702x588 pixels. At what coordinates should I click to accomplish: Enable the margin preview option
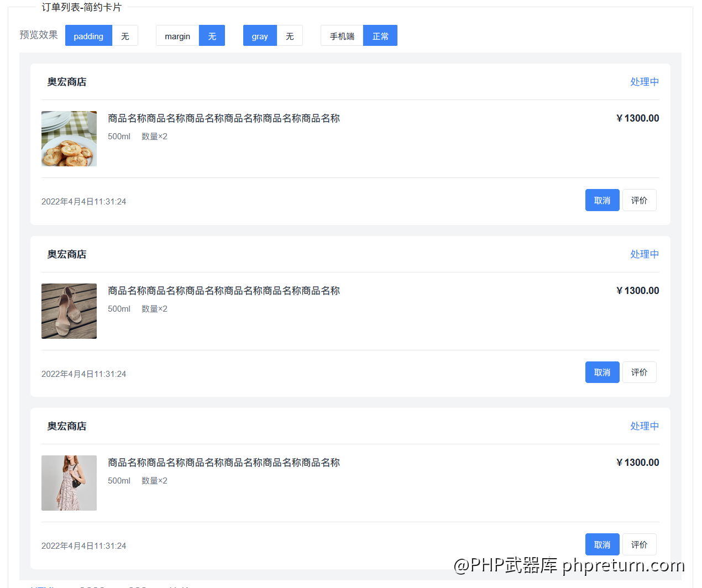pyautogui.click(x=177, y=36)
